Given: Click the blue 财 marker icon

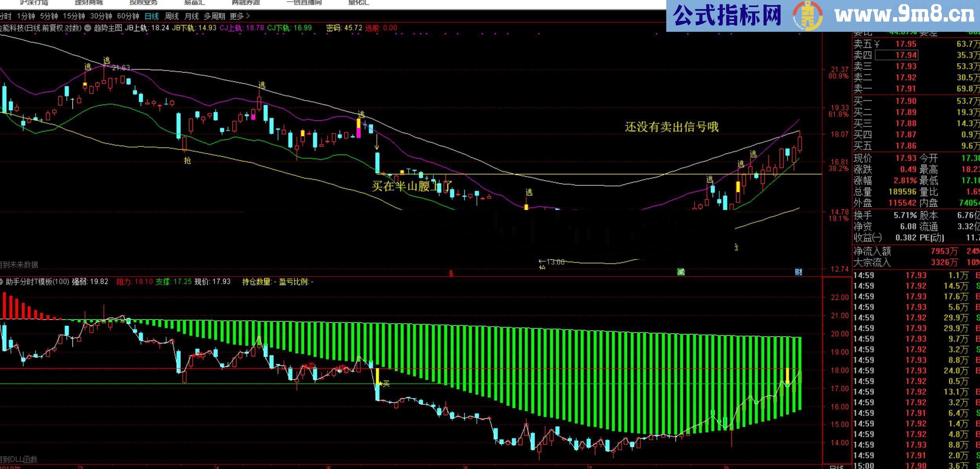Looking at the screenshot, I should (x=798, y=272).
